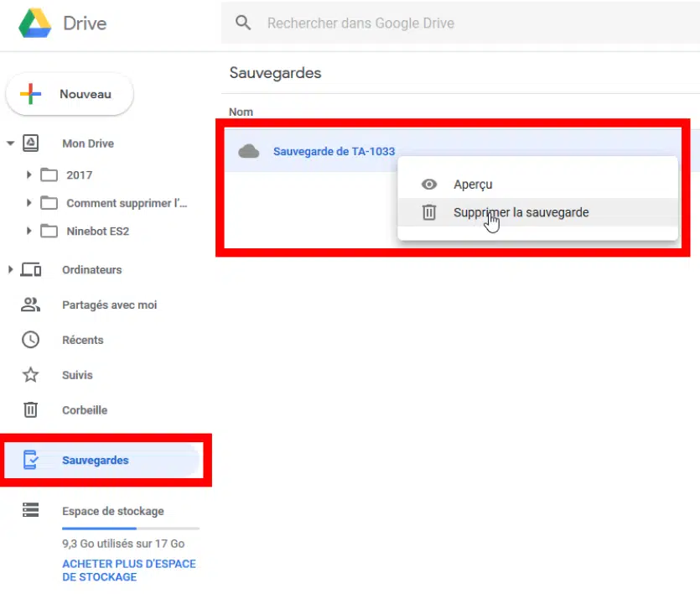Click the 2017 folder icon
The image size is (700, 594).
[49, 175]
